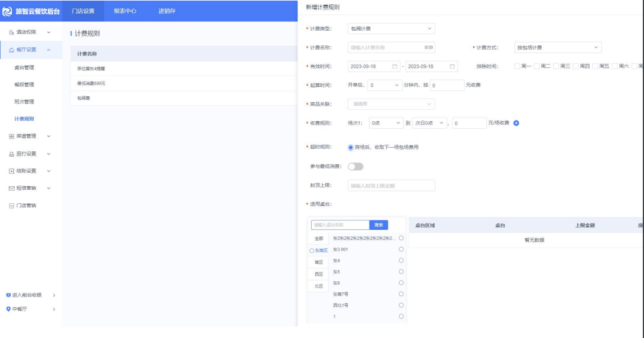
Task: Open the 计费方式 dropdown (按包场计费)
Action: coord(558,47)
